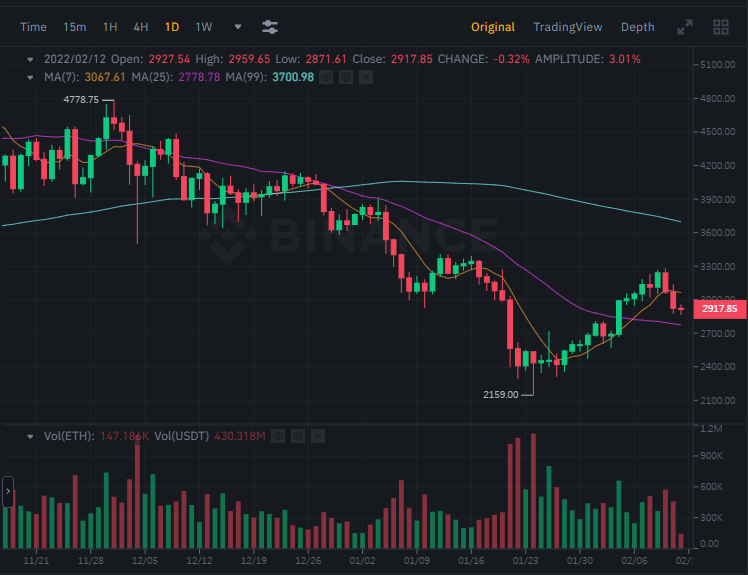This screenshot has height=575, width=748.
Task: Click the MA(99) value 3700.98
Action: [x=293, y=77]
